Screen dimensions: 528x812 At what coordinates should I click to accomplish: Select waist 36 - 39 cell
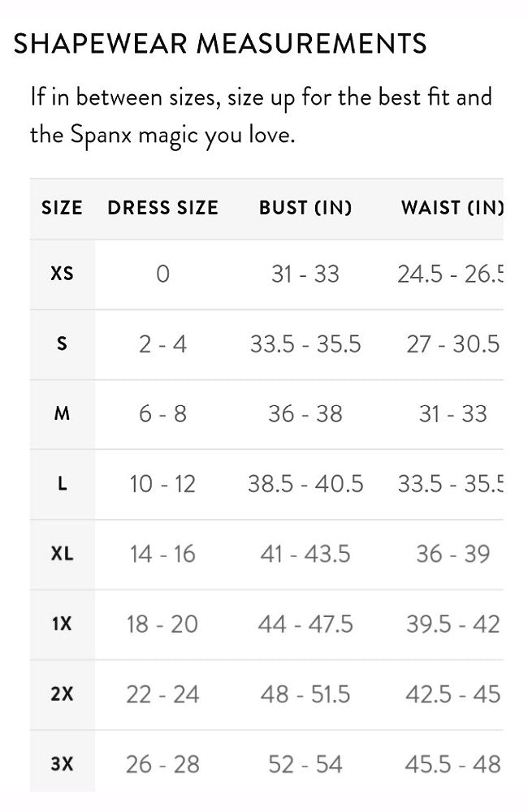pos(453,554)
